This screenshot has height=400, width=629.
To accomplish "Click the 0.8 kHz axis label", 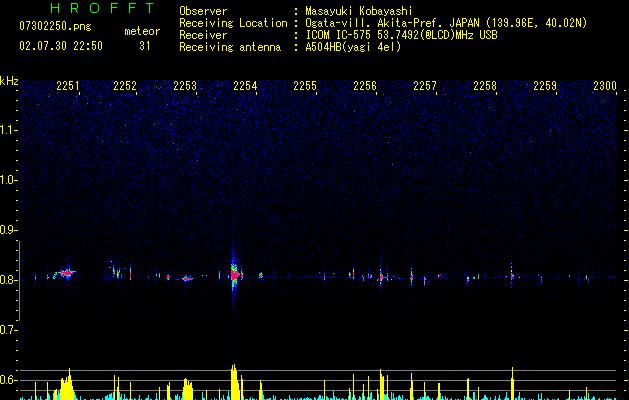I will pos(8,280).
